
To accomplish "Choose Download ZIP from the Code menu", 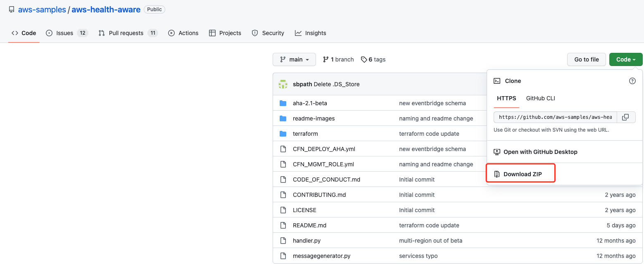I will pos(523,174).
